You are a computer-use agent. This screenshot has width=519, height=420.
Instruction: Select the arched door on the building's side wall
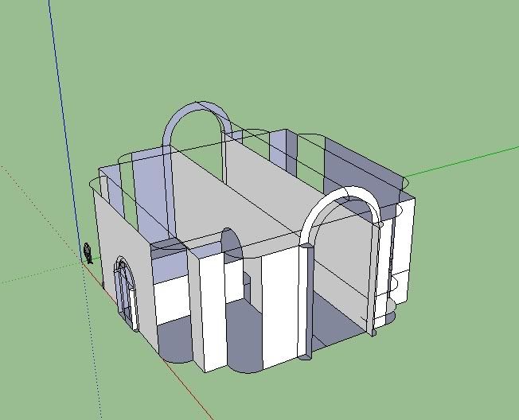point(126,293)
